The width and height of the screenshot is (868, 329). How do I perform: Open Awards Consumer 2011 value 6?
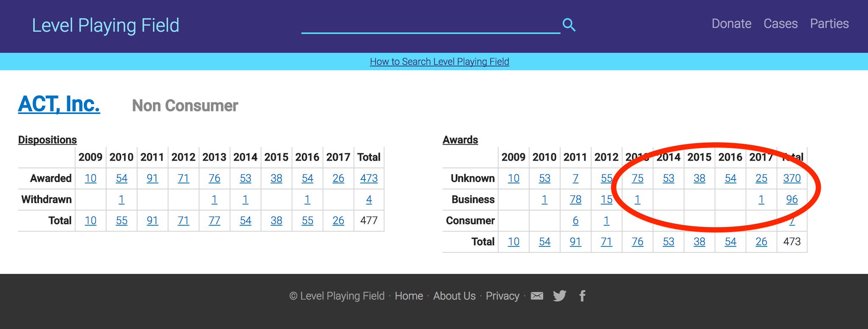pyautogui.click(x=576, y=221)
